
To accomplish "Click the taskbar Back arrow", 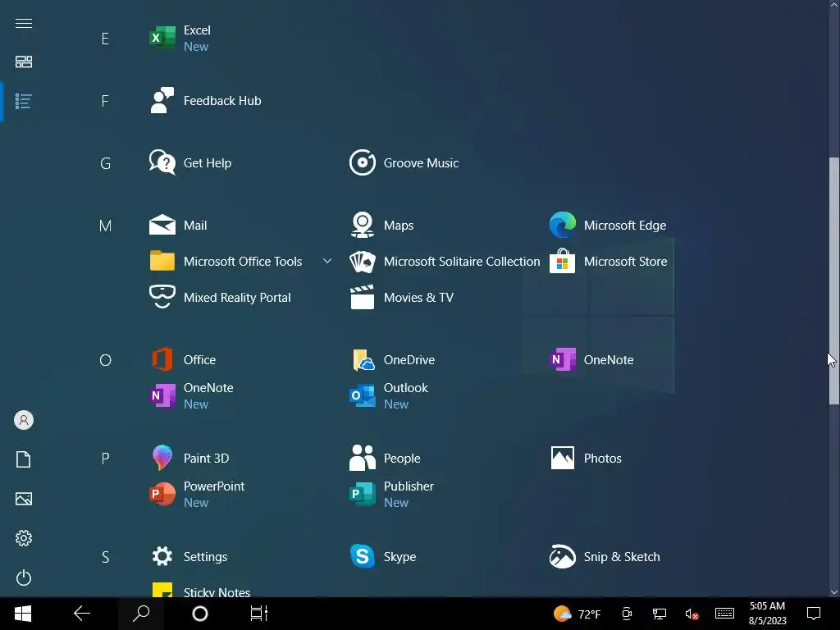I will coord(82,614).
